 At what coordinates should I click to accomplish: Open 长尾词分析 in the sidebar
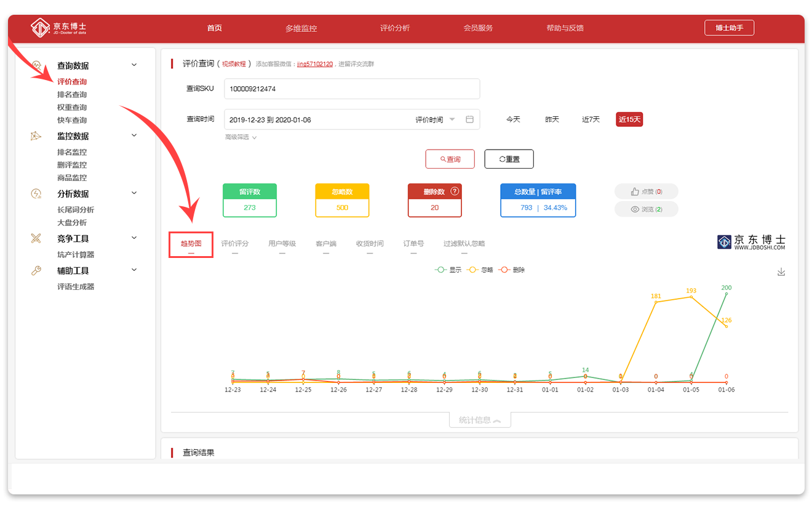[76, 210]
